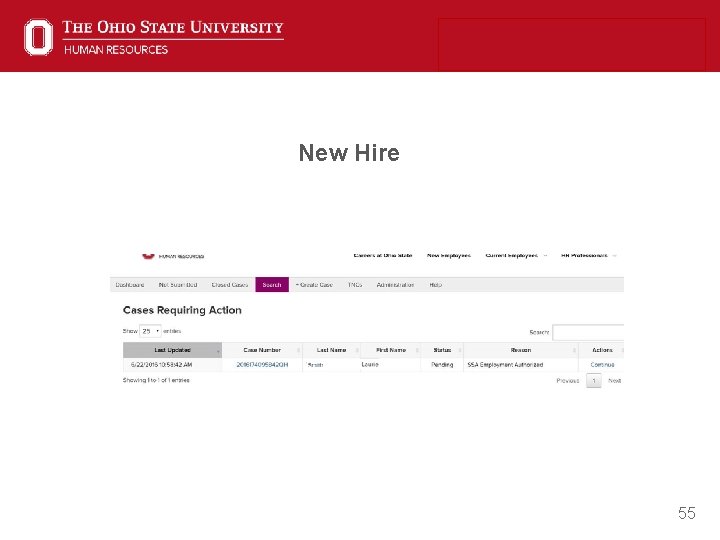Screen dimensions: 720x540
Task: Click the Ohio State block O logo
Action: point(39,37)
